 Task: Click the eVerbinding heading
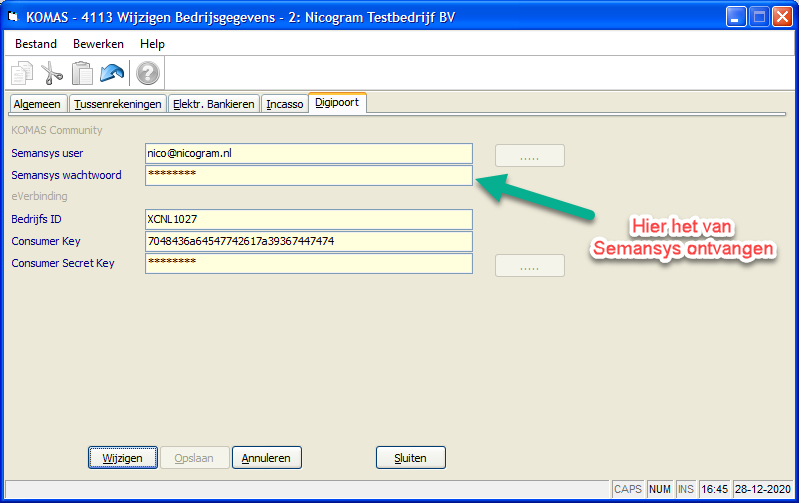click(39, 196)
